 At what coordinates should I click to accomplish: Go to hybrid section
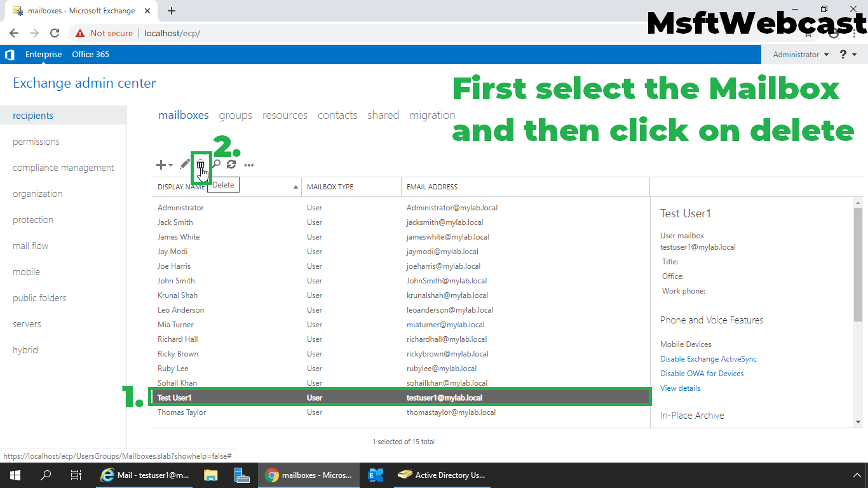pos(25,350)
